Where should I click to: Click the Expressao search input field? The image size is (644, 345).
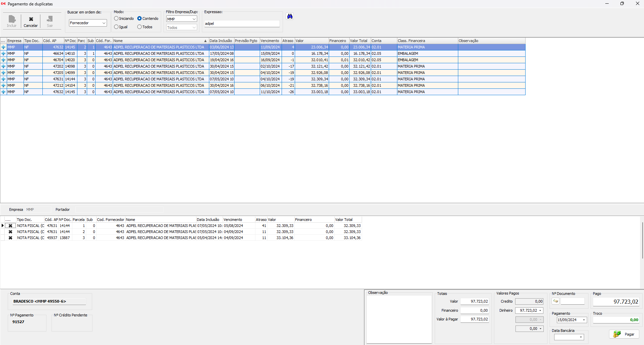tap(242, 24)
